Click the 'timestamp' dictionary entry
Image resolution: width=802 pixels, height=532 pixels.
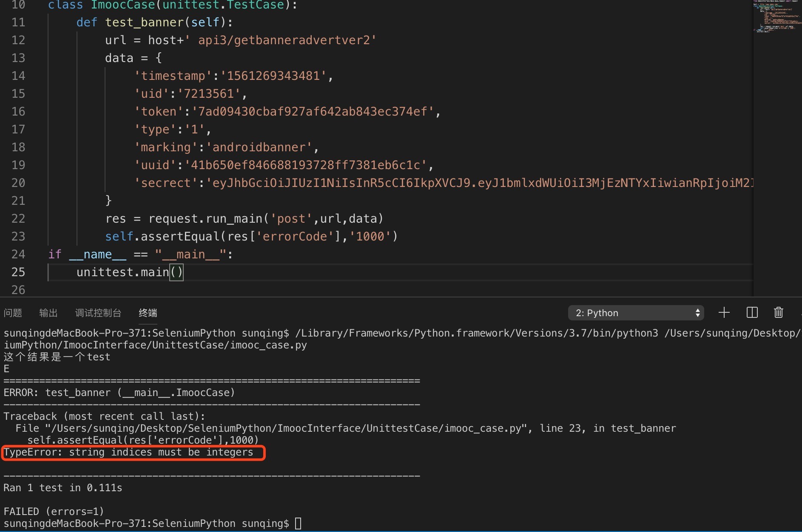point(233,76)
